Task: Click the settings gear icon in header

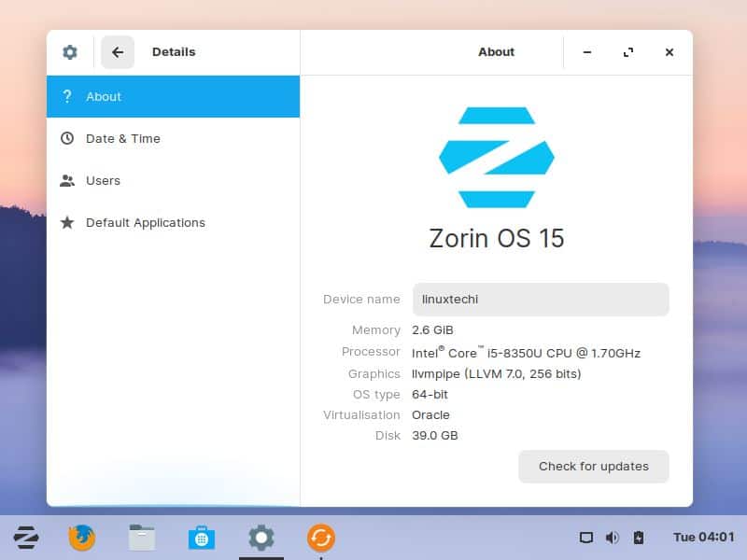Action: (x=70, y=52)
